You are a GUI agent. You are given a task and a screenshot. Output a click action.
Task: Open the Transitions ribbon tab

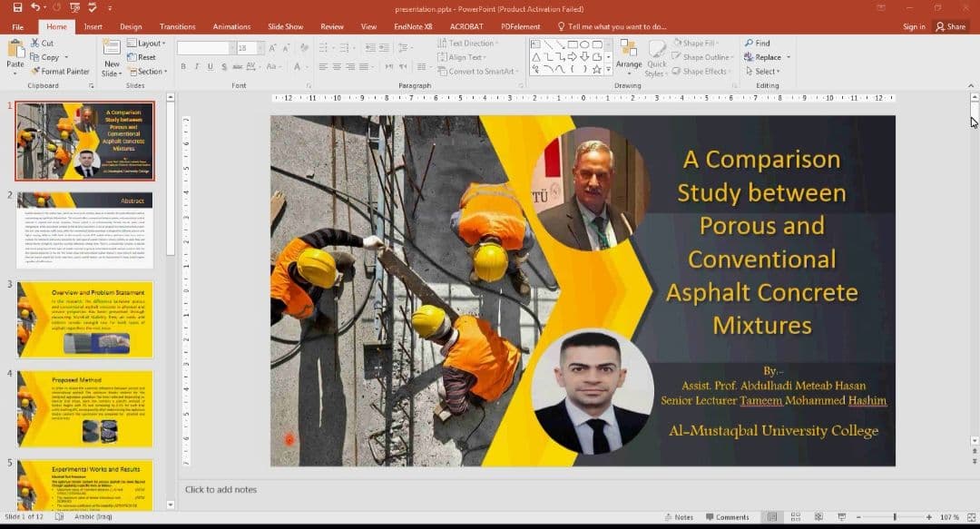click(x=178, y=27)
